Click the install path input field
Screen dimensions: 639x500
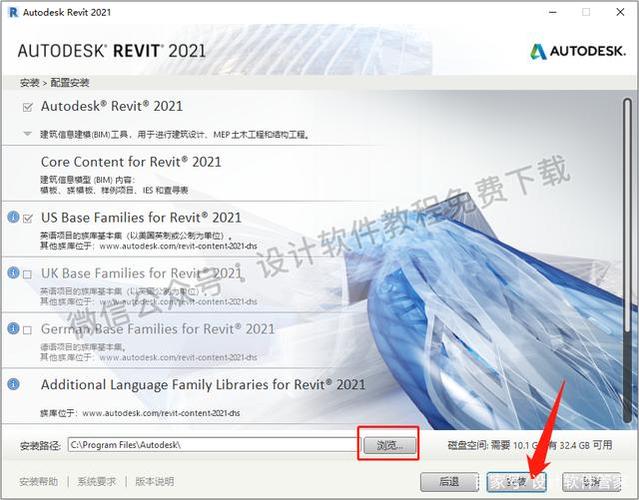point(212,445)
